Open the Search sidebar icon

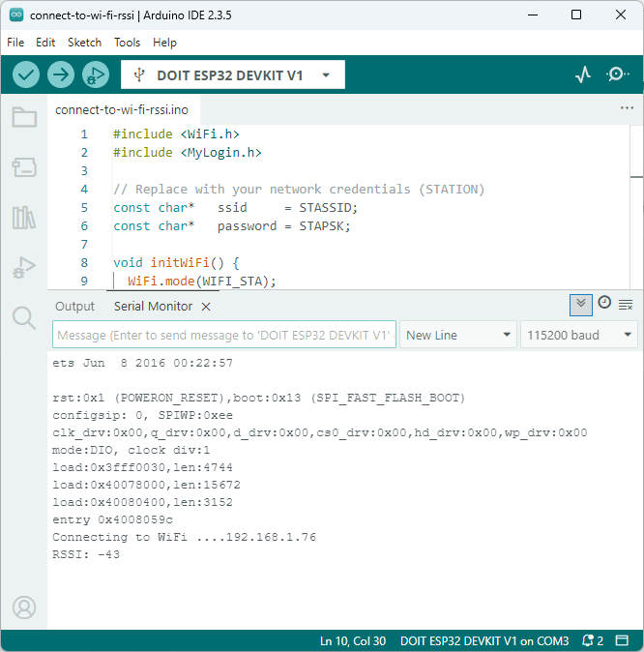(x=24, y=317)
